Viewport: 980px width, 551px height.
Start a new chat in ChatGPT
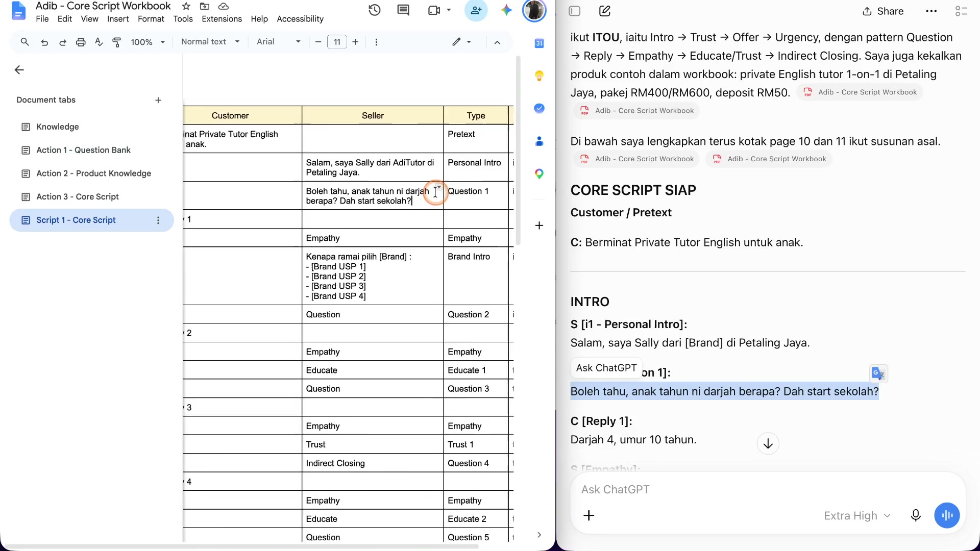605,11
